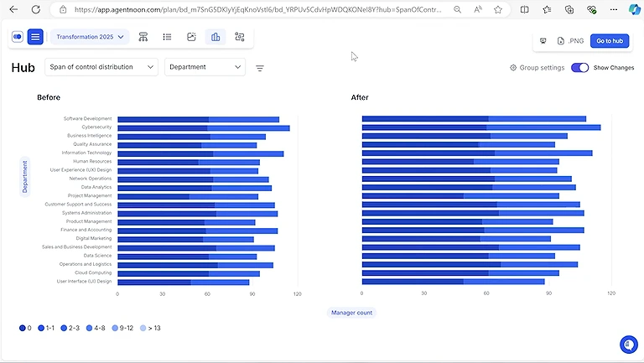Toggle legend item 2-3
Screen dimensions: 644x363
pos(70,328)
